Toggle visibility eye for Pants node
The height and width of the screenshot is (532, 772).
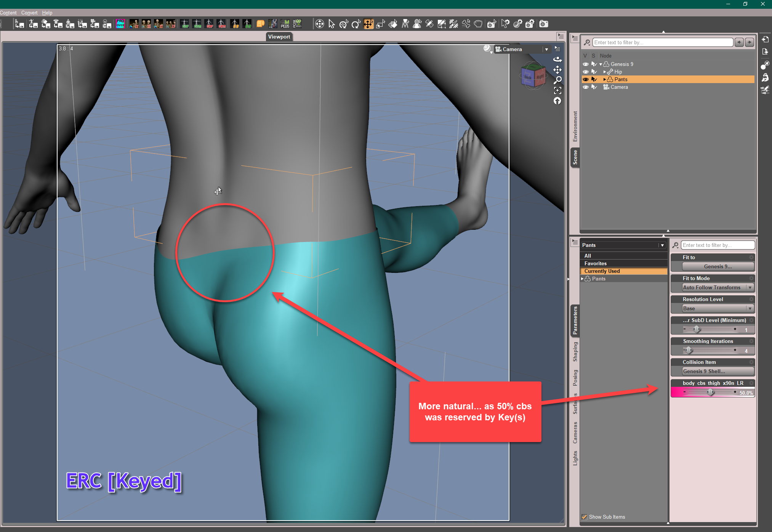586,79
